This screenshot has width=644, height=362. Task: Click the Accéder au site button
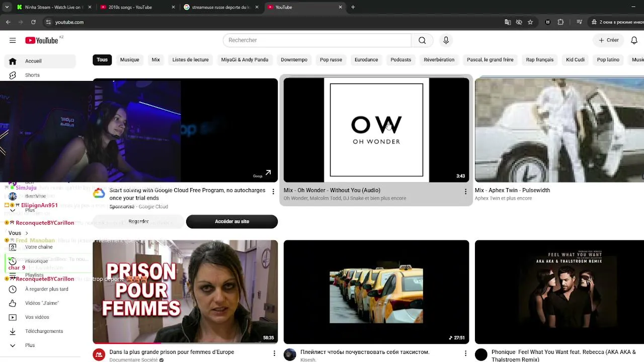pos(232,222)
